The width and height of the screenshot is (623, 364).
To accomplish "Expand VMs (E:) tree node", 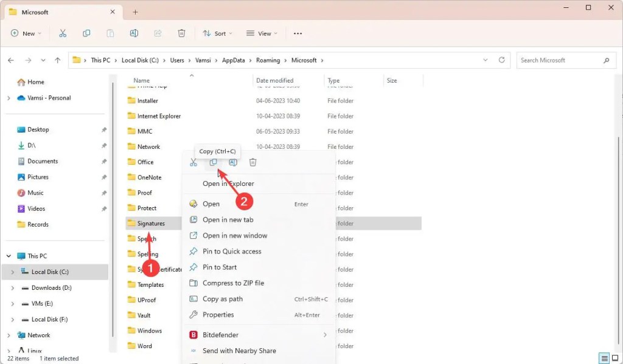I will (12, 304).
